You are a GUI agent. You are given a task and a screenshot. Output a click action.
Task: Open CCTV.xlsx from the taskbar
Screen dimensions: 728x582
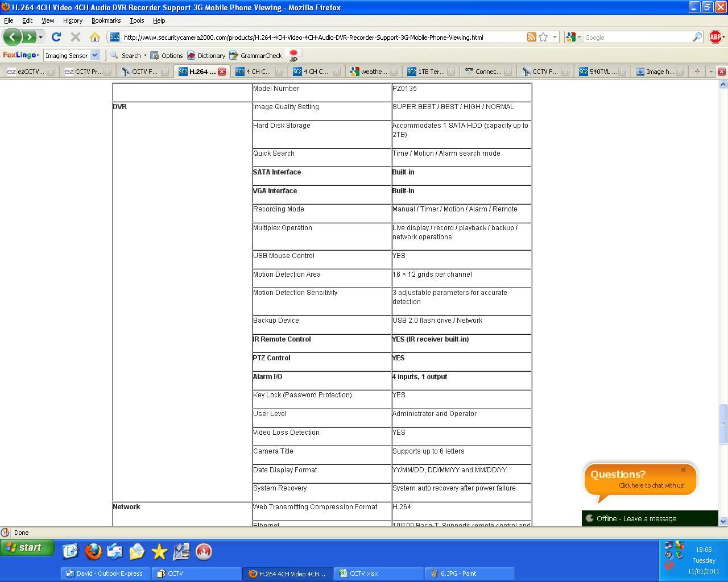[x=378, y=573]
